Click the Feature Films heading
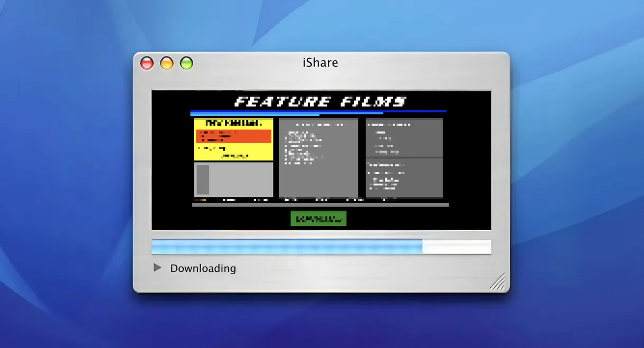The width and height of the screenshot is (644, 348). pyautogui.click(x=320, y=101)
